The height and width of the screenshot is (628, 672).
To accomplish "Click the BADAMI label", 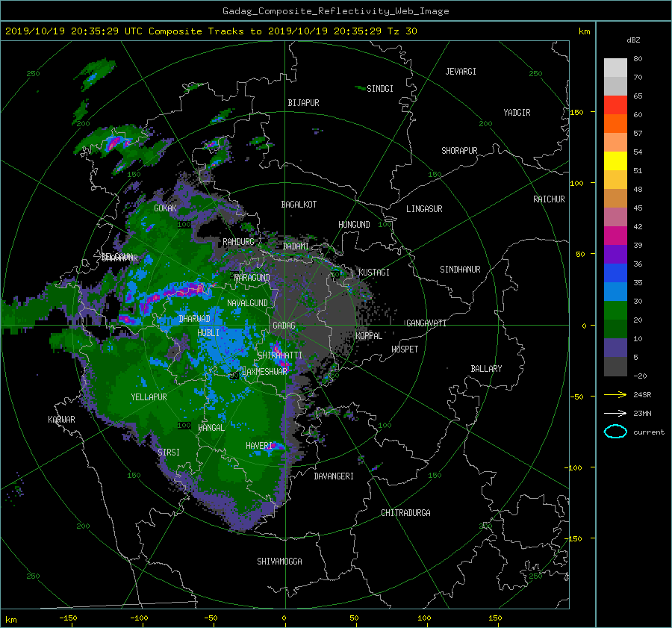I will [x=296, y=246].
